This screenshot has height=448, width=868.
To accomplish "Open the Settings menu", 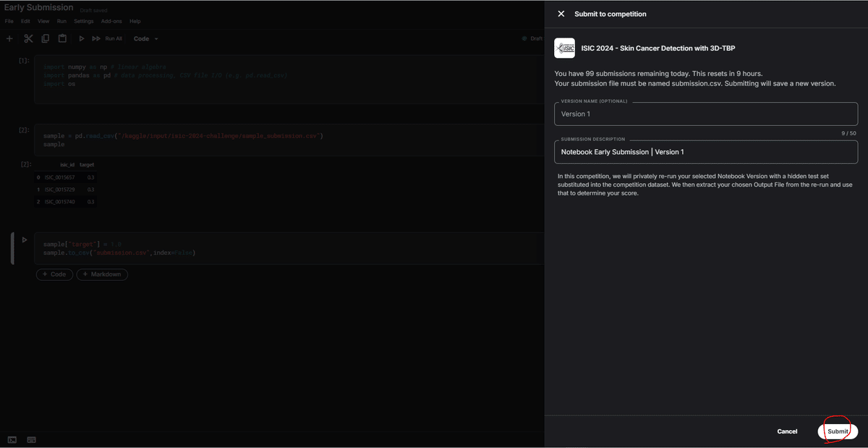I will [x=83, y=22].
